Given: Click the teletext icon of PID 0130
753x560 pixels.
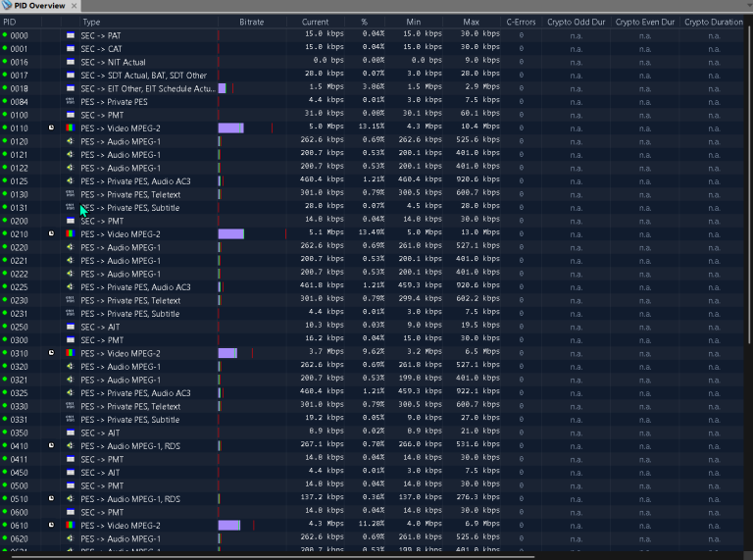Looking at the screenshot, I should click(x=71, y=194).
